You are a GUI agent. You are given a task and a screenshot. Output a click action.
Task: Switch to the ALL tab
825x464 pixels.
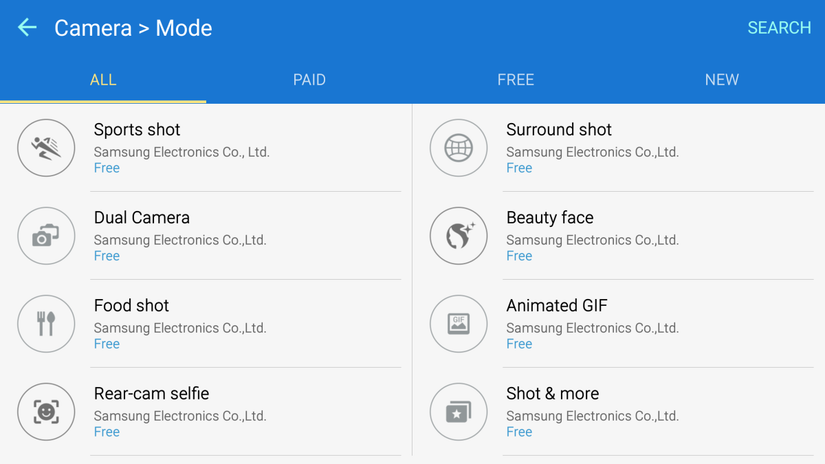pos(103,80)
